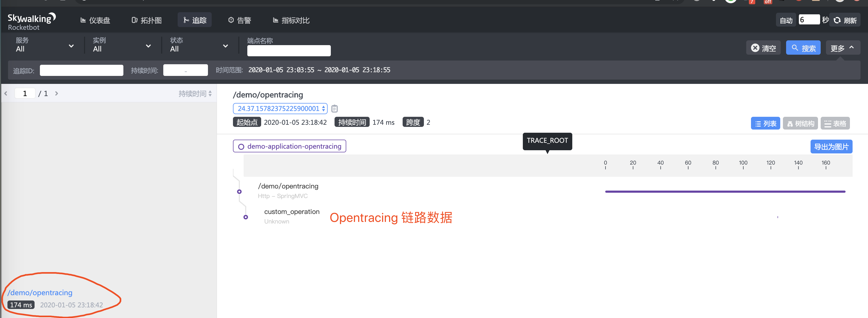Open the topology tab
This screenshot has width=868, height=318.
tap(147, 20)
